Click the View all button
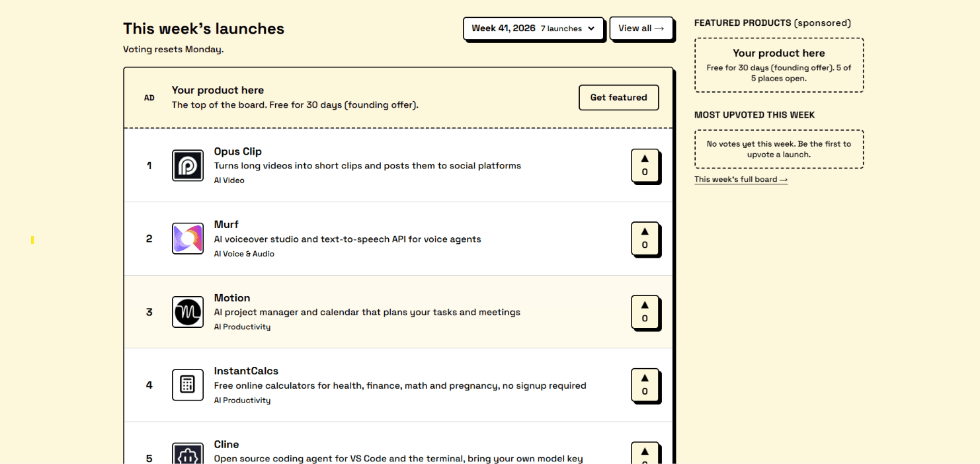Screen dimensions: 980x464 [x=641, y=28]
